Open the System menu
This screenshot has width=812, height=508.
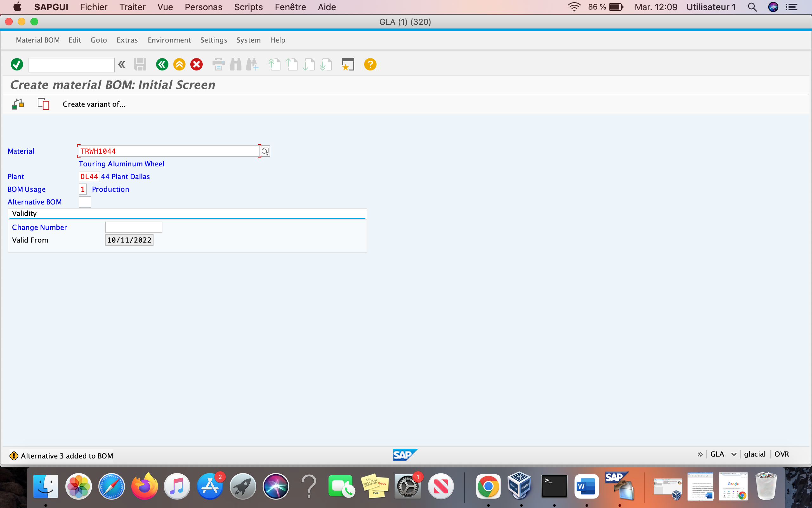(248, 40)
